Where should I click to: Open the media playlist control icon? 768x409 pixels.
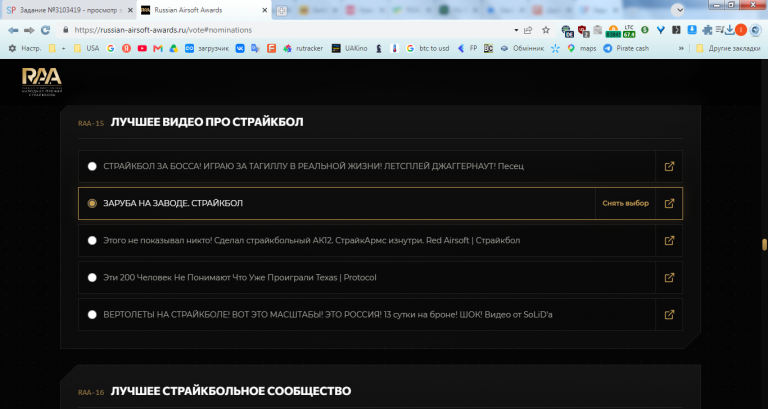[x=719, y=30]
